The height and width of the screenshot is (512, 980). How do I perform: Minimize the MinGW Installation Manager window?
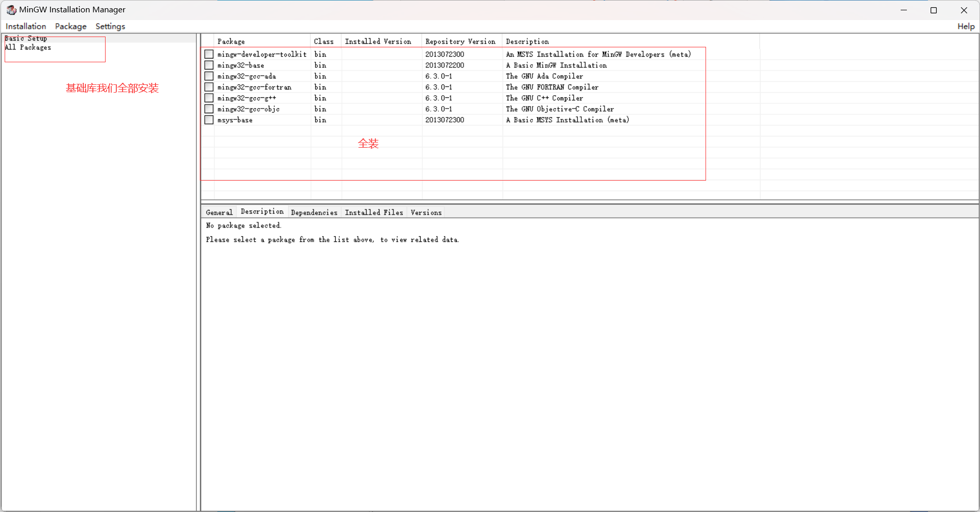tap(904, 10)
